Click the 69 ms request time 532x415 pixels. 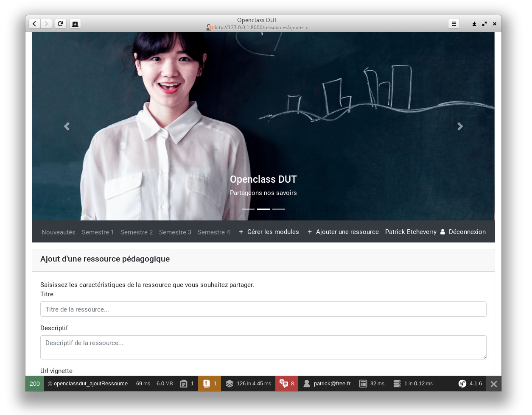143,384
